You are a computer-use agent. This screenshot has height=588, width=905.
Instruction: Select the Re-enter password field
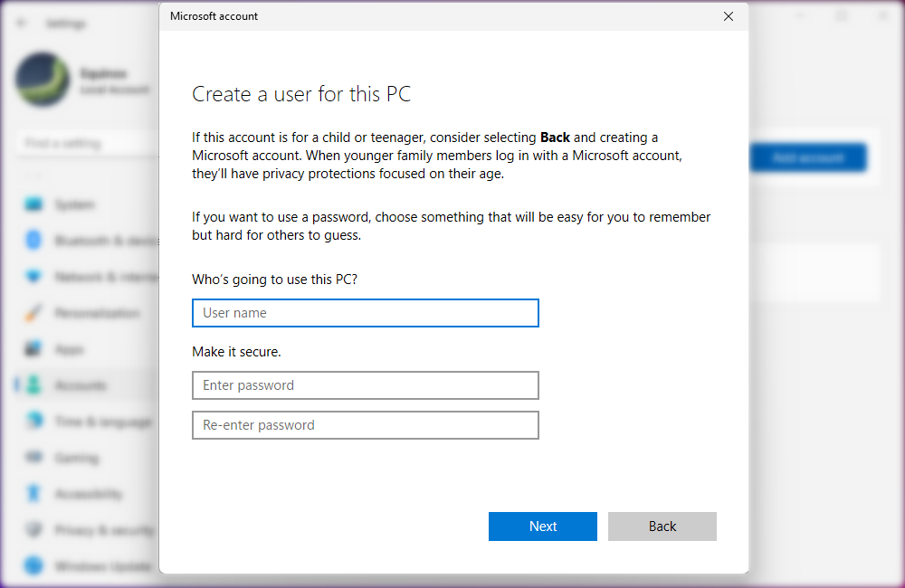point(366,425)
